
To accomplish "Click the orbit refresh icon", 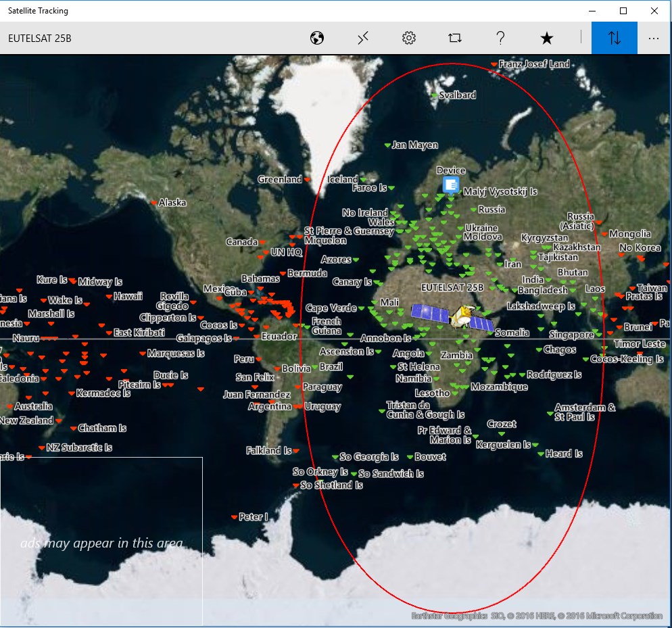I will tap(454, 39).
